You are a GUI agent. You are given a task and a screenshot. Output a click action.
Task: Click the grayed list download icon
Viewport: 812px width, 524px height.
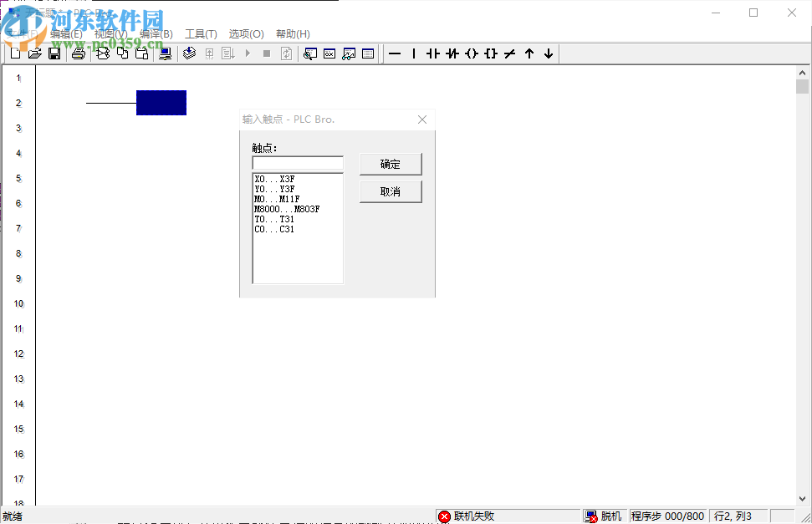228,53
